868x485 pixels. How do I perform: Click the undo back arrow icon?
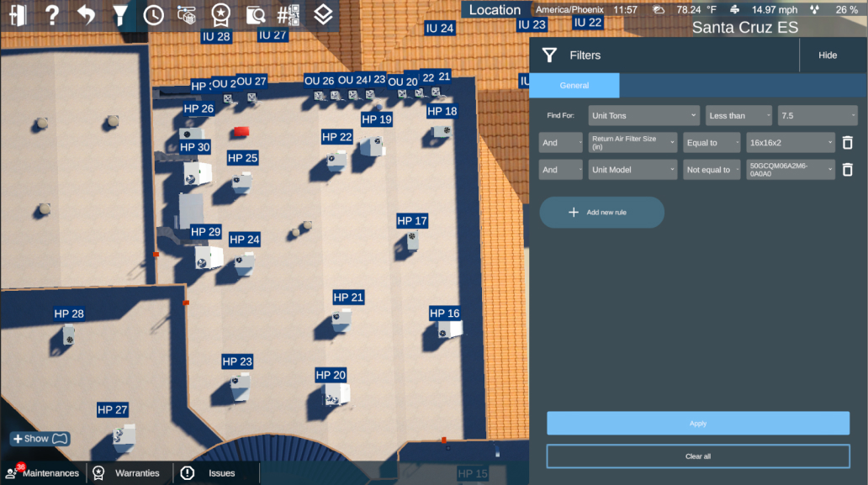click(86, 14)
